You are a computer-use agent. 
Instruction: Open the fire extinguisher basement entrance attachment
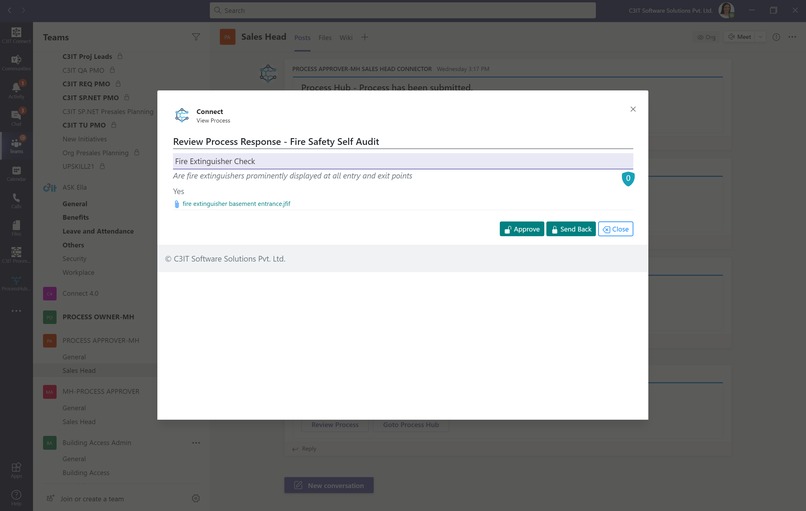[x=236, y=204]
